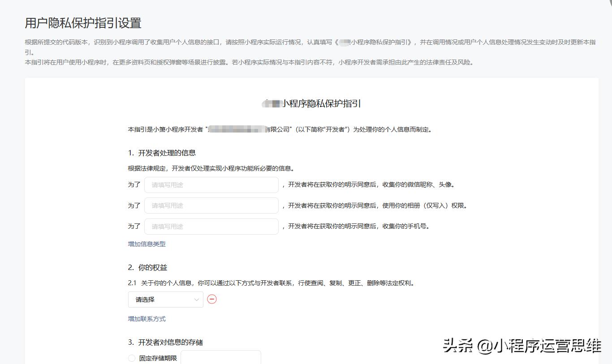Viewport: 612px width, 364px height.
Task: Click the purpose input for phone number collection
Action: click(x=211, y=227)
